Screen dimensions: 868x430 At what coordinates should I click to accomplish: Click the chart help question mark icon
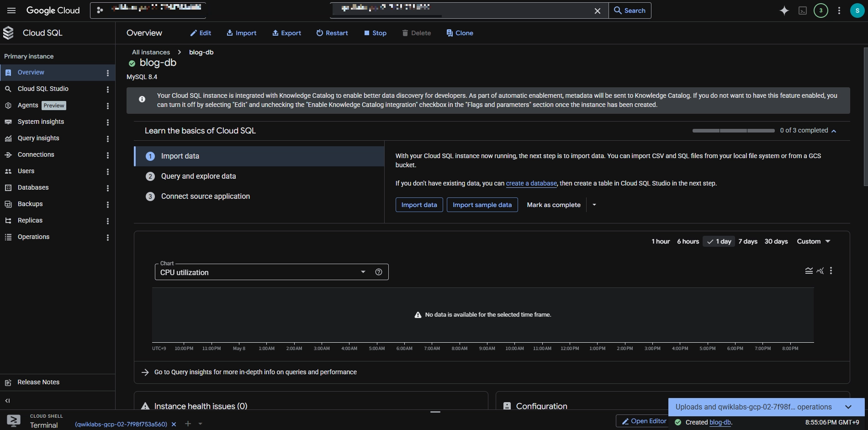click(379, 272)
